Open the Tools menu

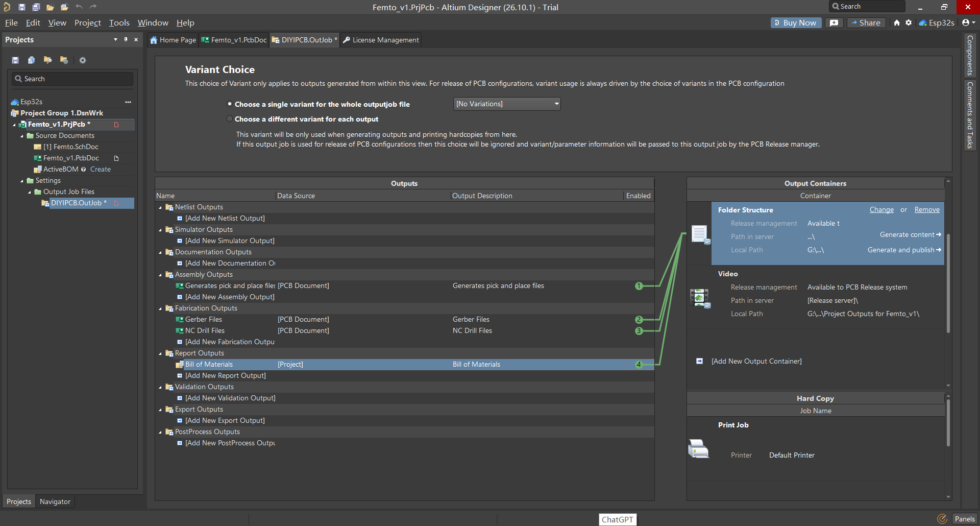click(x=119, y=23)
